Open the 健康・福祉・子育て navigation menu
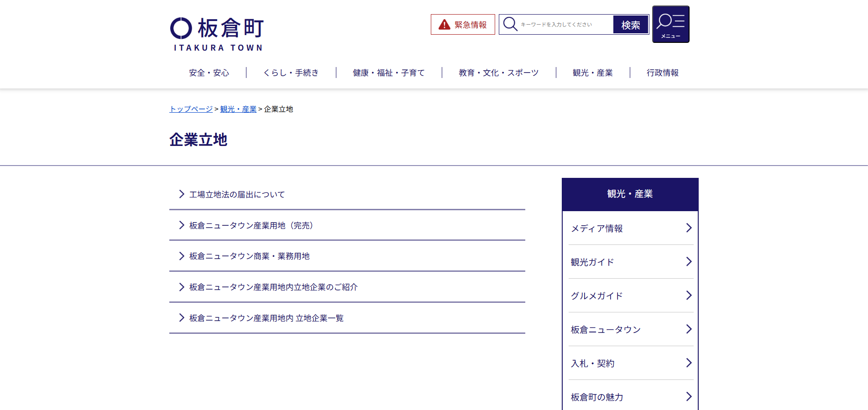 (389, 73)
